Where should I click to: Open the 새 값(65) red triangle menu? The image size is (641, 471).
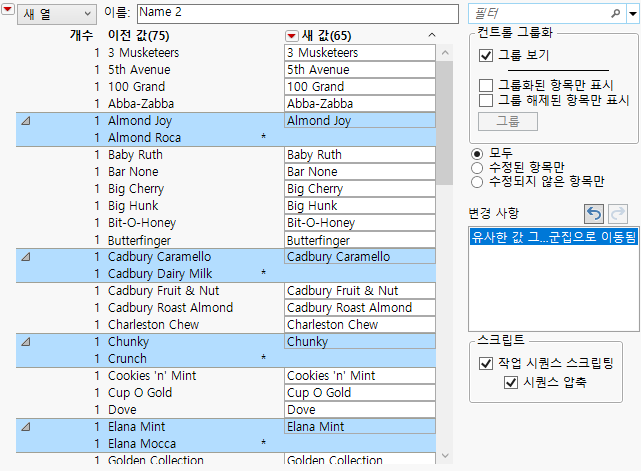pyautogui.click(x=291, y=36)
